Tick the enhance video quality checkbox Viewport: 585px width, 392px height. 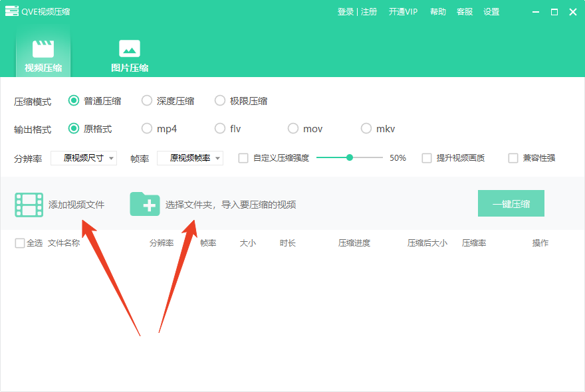point(427,158)
